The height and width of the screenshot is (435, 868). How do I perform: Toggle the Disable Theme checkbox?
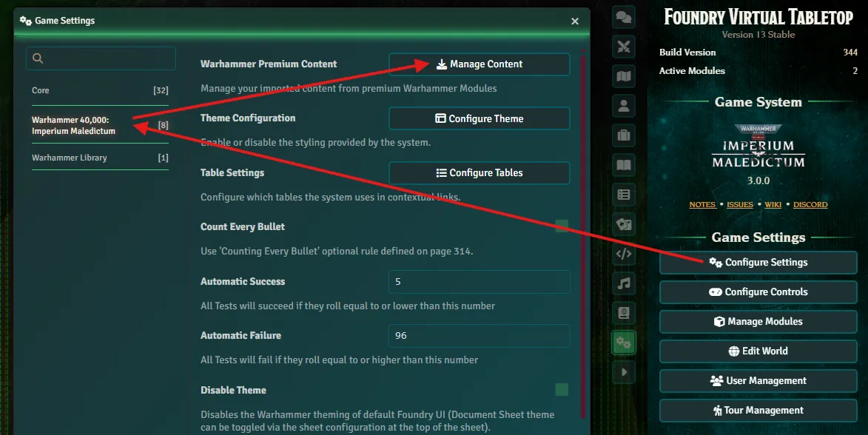[562, 390]
